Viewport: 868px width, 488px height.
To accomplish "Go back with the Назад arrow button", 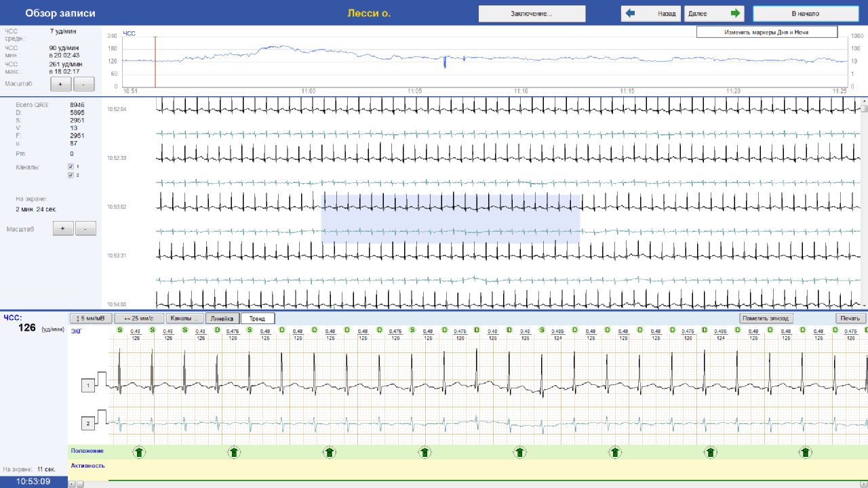I will tap(650, 14).
